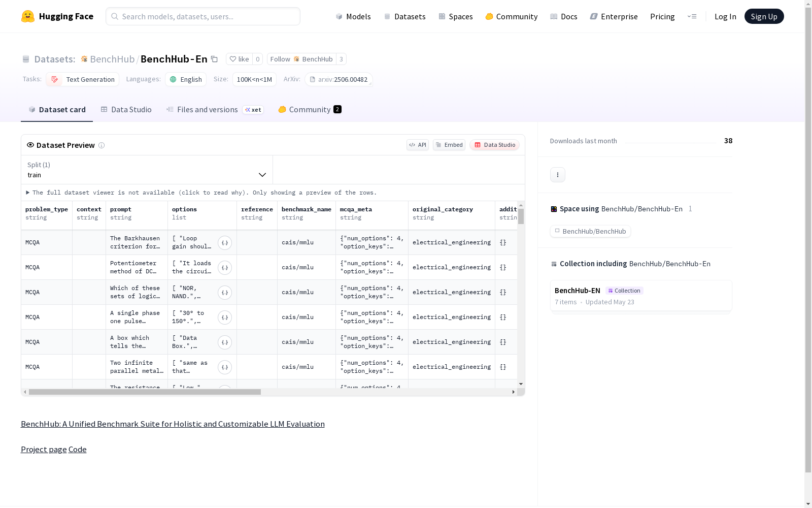Image resolution: width=812 pixels, height=508 pixels.
Task: Follow the BenchHub organization
Action: click(301, 59)
